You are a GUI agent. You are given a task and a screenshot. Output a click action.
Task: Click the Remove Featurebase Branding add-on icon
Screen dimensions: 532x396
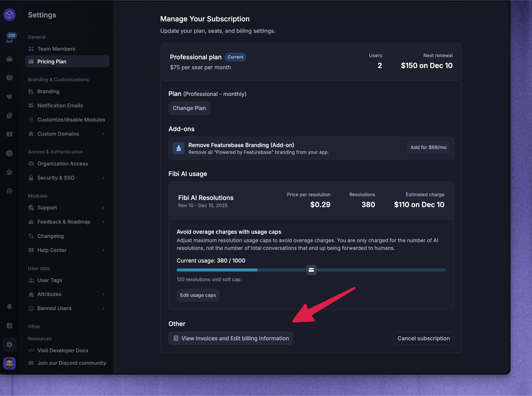click(179, 148)
